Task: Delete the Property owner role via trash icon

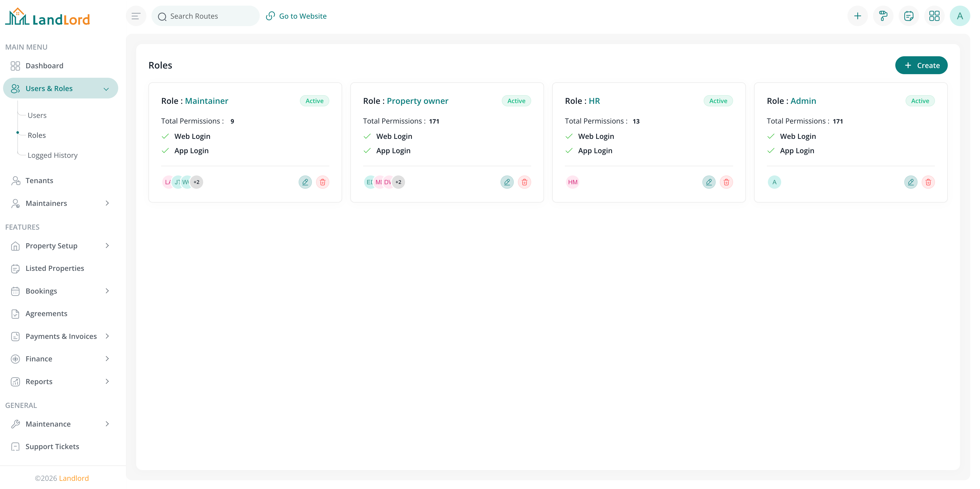Action: coord(525,182)
